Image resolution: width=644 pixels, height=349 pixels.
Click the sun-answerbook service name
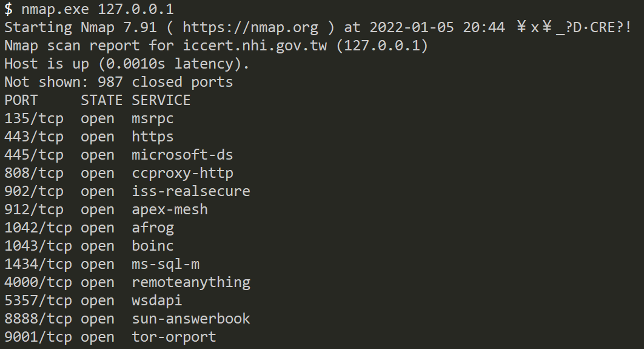(190, 319)
